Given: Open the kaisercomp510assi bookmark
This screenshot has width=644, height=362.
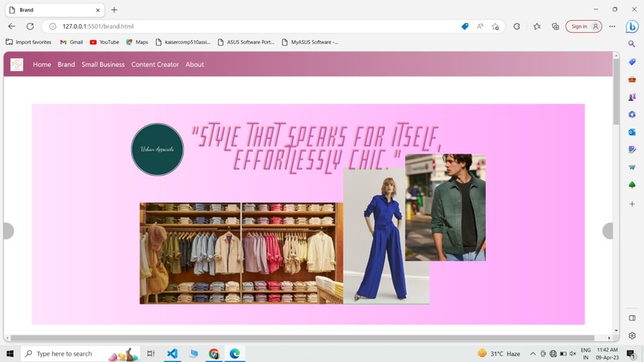Looking at the screenshot, I should [x=183, y=42].
